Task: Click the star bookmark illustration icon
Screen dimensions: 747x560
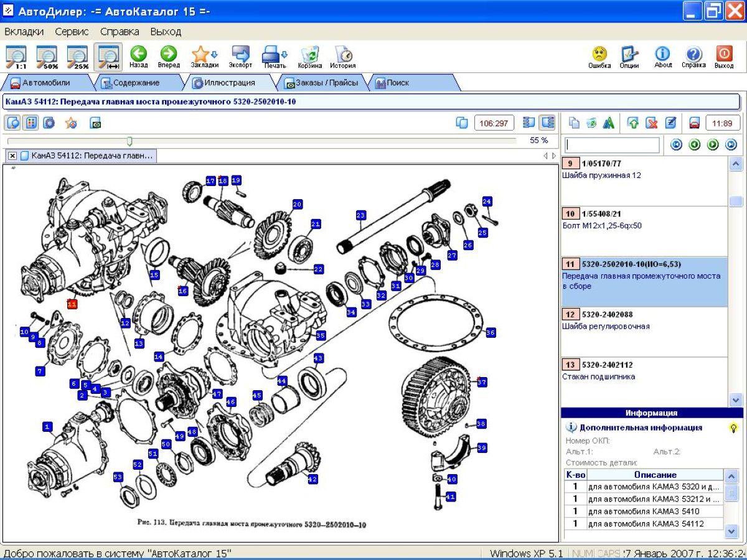Action: pos(71,123)
